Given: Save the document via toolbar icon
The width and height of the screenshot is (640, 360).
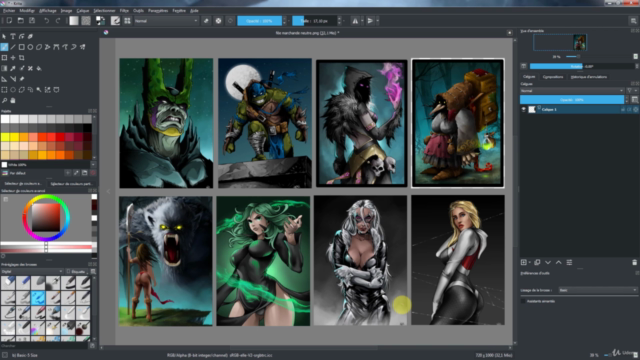Looking at the screenshot, I should (x=32, y=21).
